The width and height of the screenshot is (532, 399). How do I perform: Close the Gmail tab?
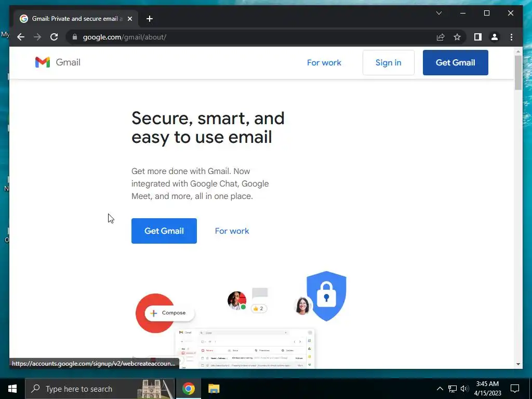129,19
